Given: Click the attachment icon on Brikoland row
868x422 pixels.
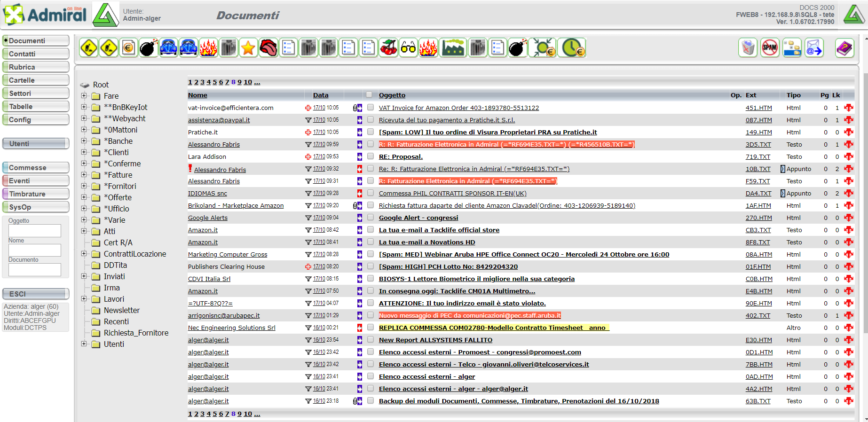Looking at the screenshot, I should point(355,205).
